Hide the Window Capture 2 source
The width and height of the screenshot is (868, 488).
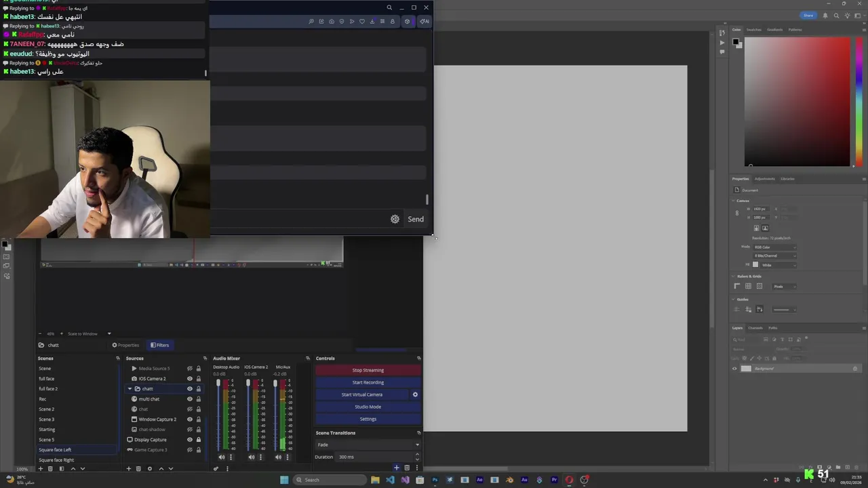pyautogui.click(x=190, y=420)
